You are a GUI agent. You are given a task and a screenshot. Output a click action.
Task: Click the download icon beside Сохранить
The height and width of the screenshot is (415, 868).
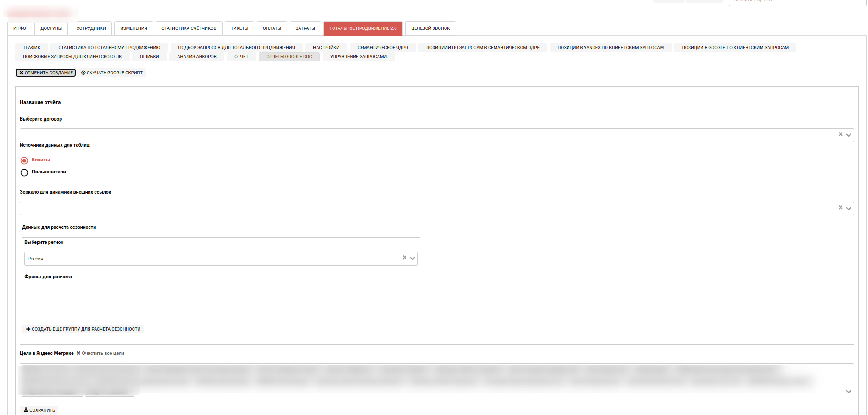tap(26, 410)
